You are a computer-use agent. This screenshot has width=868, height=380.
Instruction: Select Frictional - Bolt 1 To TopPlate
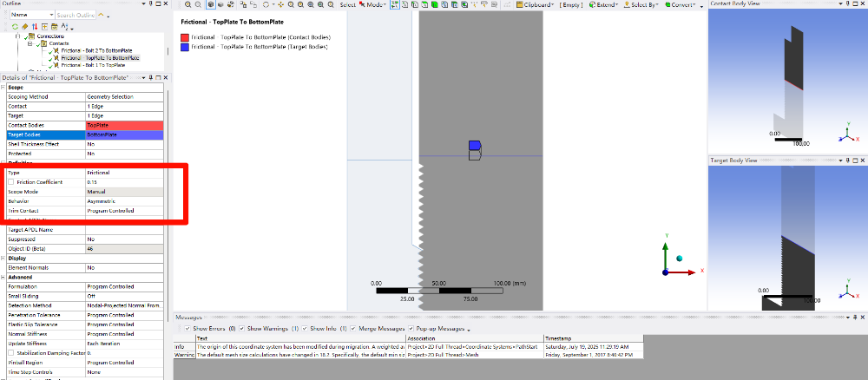coord(93,65)
